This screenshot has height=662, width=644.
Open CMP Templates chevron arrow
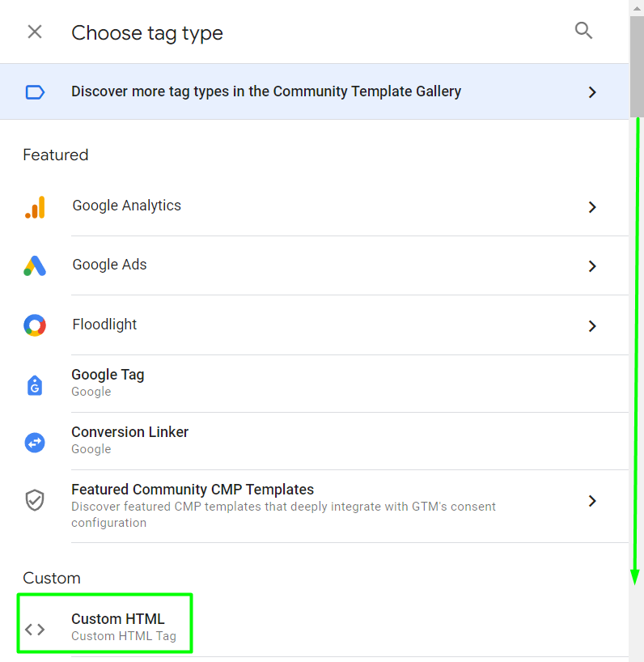(592, 501)
